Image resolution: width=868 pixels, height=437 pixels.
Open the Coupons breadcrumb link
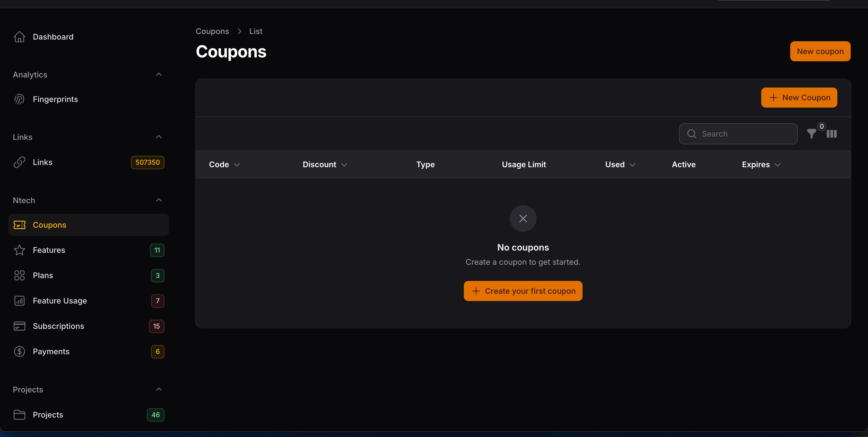(x=212, y=31)
